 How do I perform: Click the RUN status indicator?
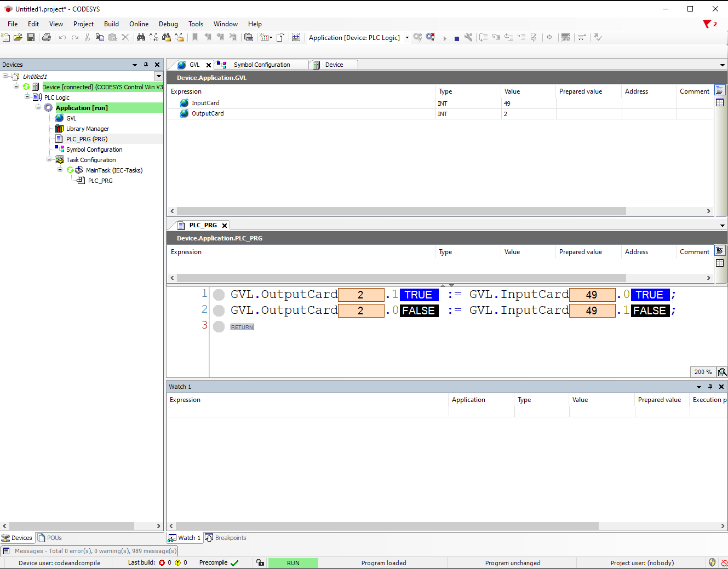pyautogui.click(x=293, y=563)
